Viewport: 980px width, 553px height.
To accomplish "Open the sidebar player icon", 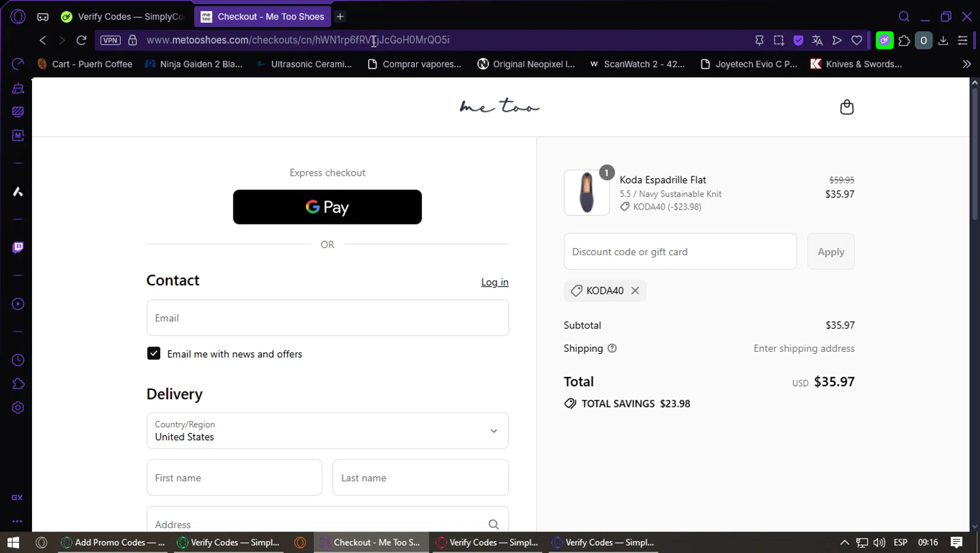I will (x=18, y=304).
